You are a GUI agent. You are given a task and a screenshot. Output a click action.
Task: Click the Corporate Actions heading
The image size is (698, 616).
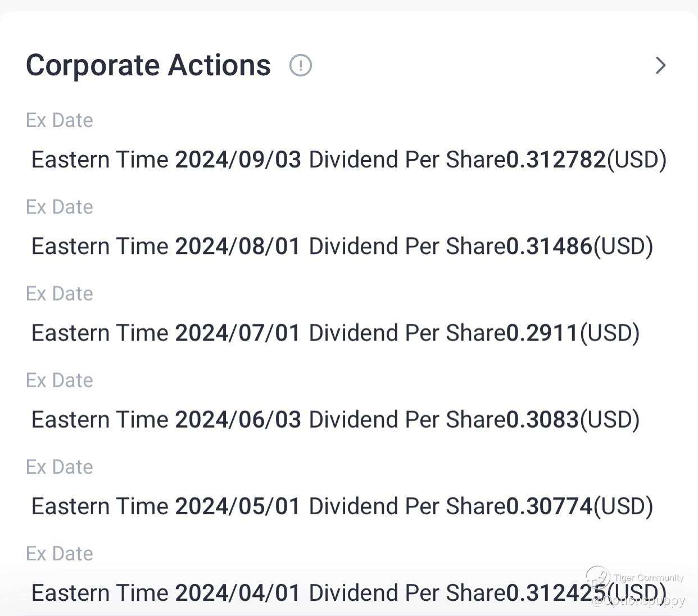tap(148, 65)
